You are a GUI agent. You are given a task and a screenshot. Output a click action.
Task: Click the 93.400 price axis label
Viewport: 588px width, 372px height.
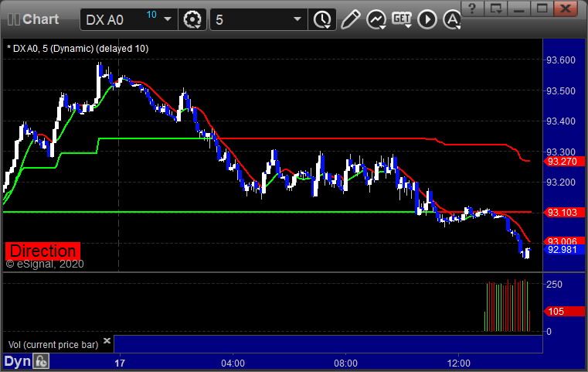point(561,121)
